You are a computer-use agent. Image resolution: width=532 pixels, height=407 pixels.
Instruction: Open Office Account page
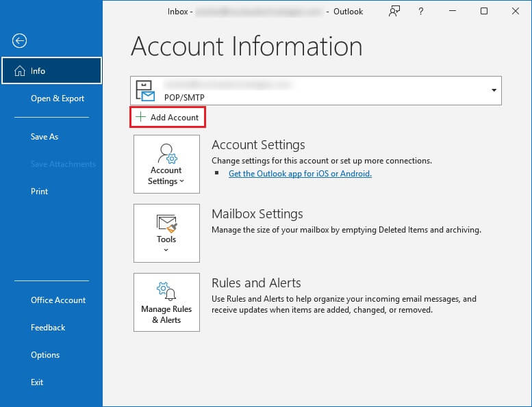point(58,300)
